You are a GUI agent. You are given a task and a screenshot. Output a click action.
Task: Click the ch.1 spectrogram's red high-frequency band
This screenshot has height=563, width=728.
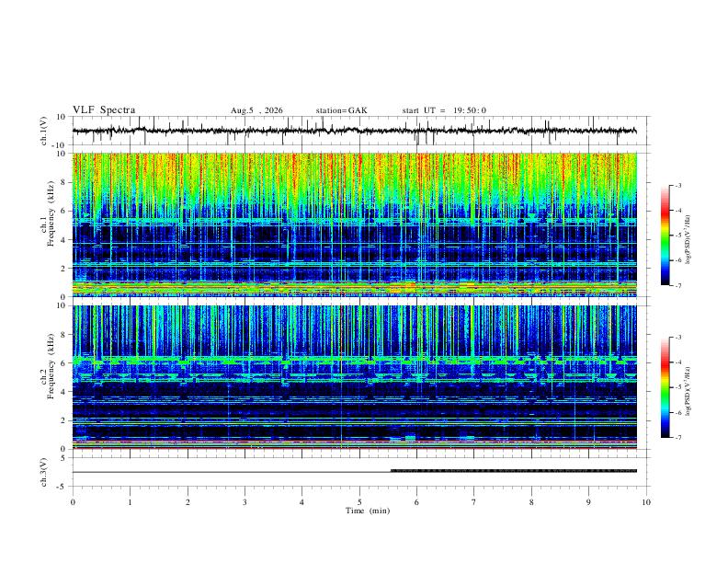(x=354, y=169)
